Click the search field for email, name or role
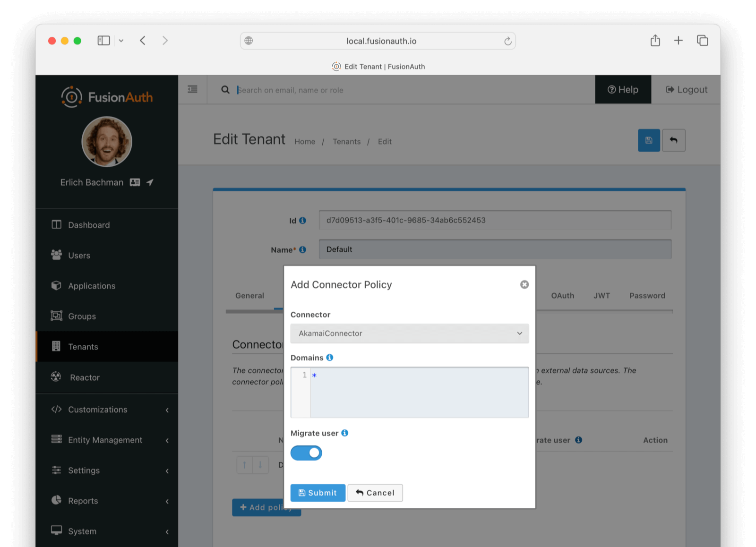Viewport: 756px width, 547px height. 331,90
